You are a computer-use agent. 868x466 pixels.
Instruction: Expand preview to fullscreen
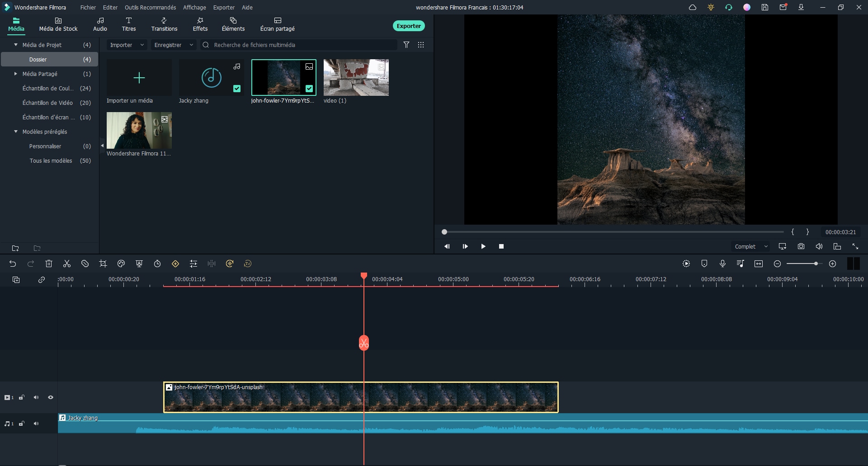click(855, 246)
